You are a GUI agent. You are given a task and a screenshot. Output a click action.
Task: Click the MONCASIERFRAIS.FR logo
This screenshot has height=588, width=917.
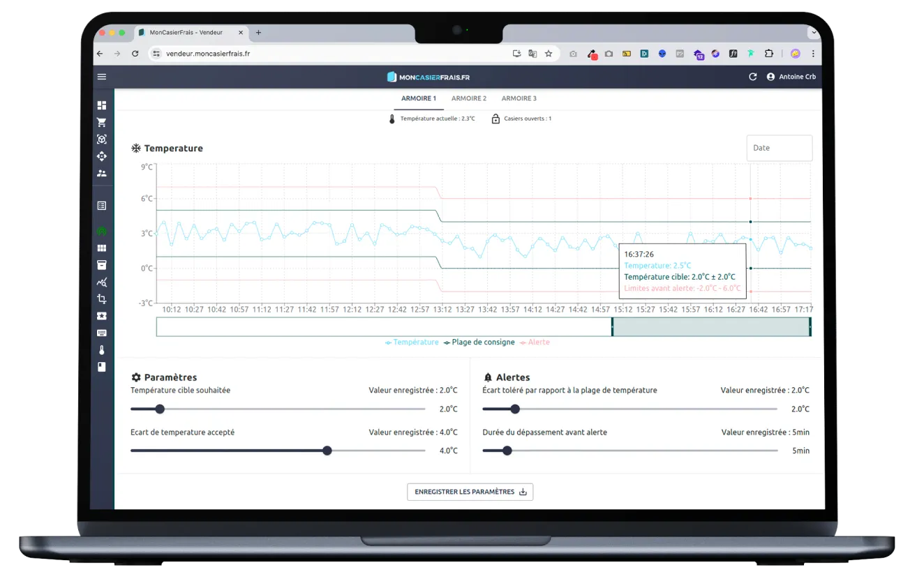(428, 77)
